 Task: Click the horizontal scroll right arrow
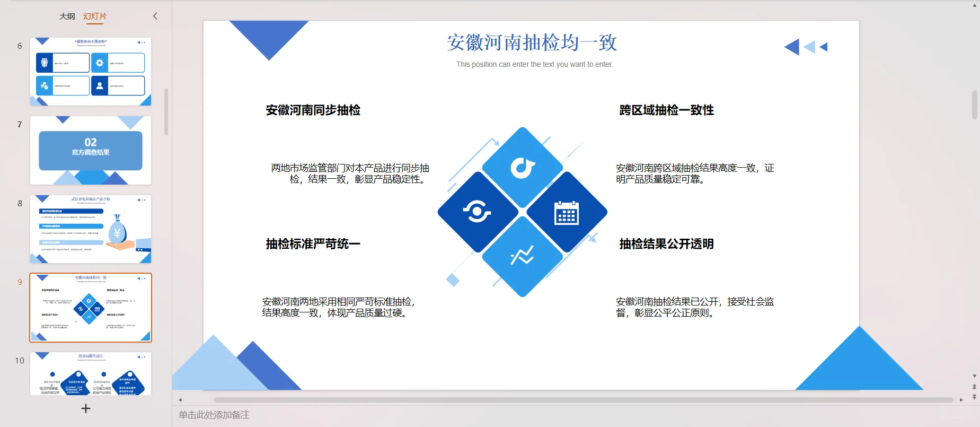tap(961, 400)
